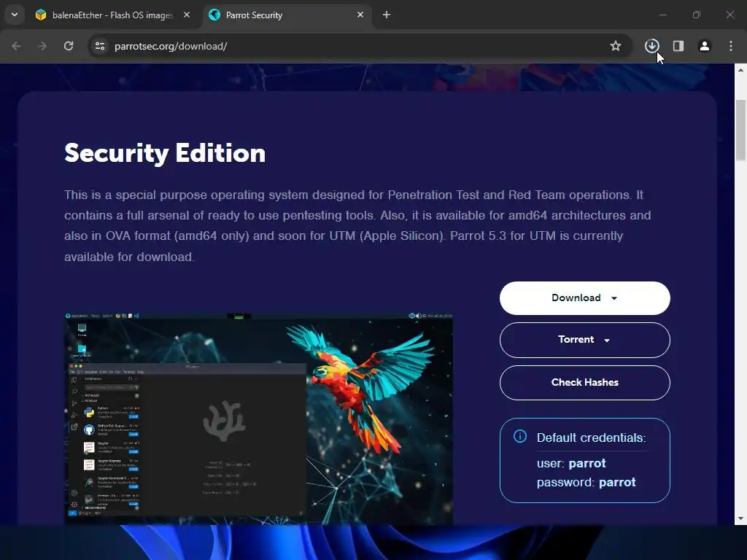This screenshot has height=560, width=747.
Task: Switch to Parrot Security tab
Action: (287, 15)
